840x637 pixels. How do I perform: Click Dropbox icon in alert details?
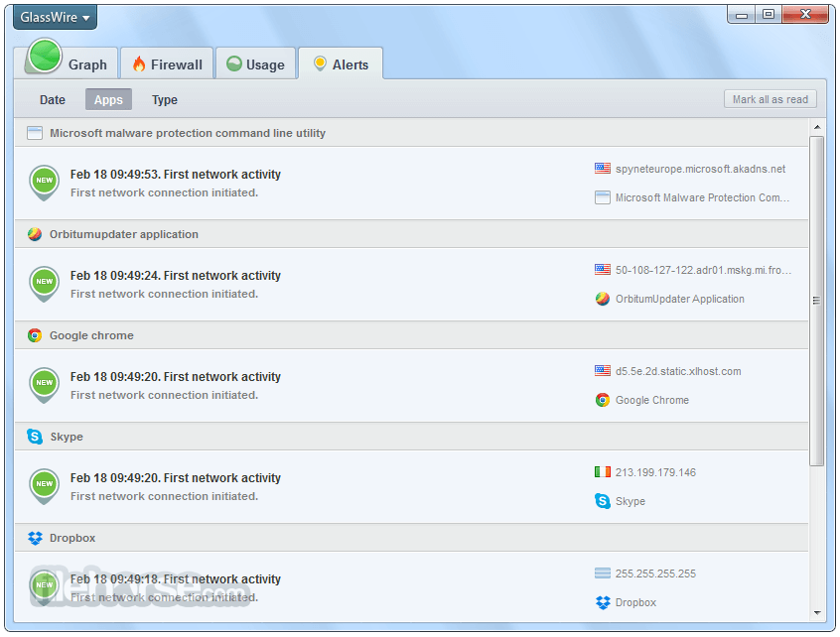tap(603, 602)
